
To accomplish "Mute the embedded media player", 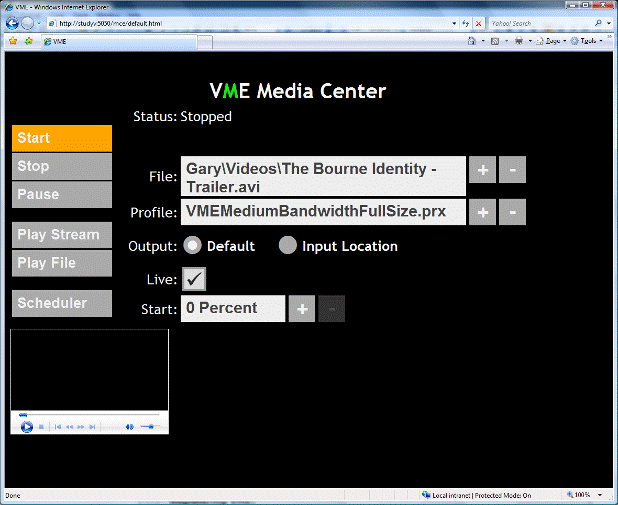I will coord(130,427).
